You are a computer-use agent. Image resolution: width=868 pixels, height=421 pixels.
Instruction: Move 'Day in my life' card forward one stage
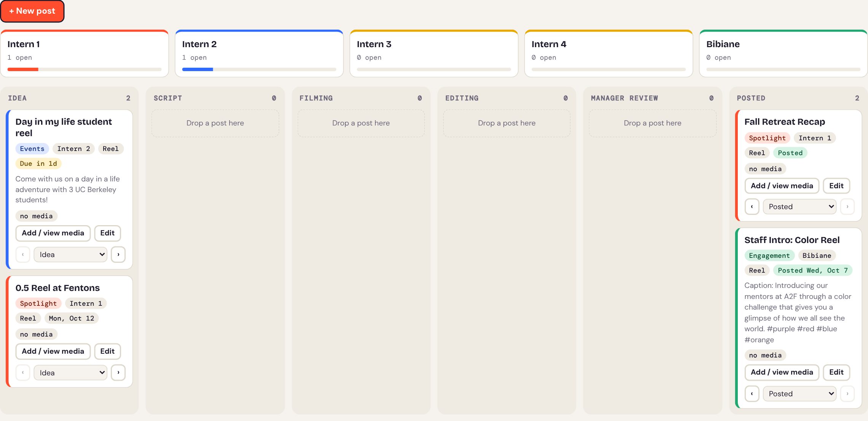(x=118, y=254)
